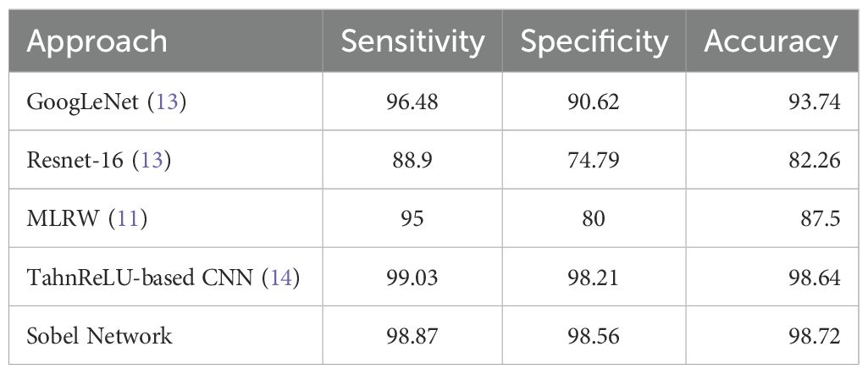Click GoogLeNet specificity value 90.62
The height and width of the screenshot is (374, 868).
(x=593, y=102)
